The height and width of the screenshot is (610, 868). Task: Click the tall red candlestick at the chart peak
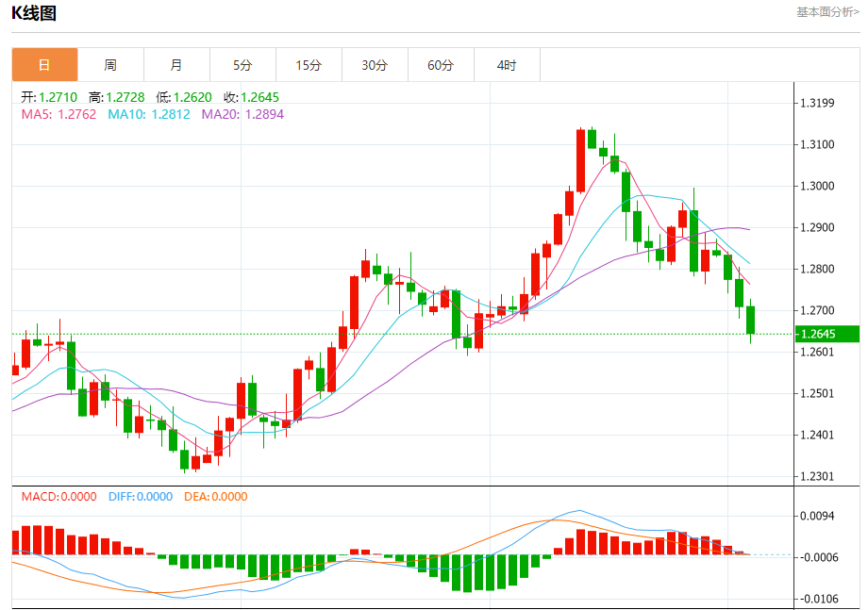point(580,160)
